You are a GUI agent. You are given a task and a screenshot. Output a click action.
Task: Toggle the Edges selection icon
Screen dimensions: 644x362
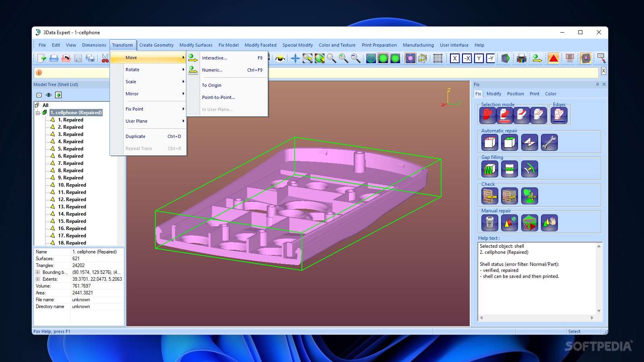coord(559,115)
